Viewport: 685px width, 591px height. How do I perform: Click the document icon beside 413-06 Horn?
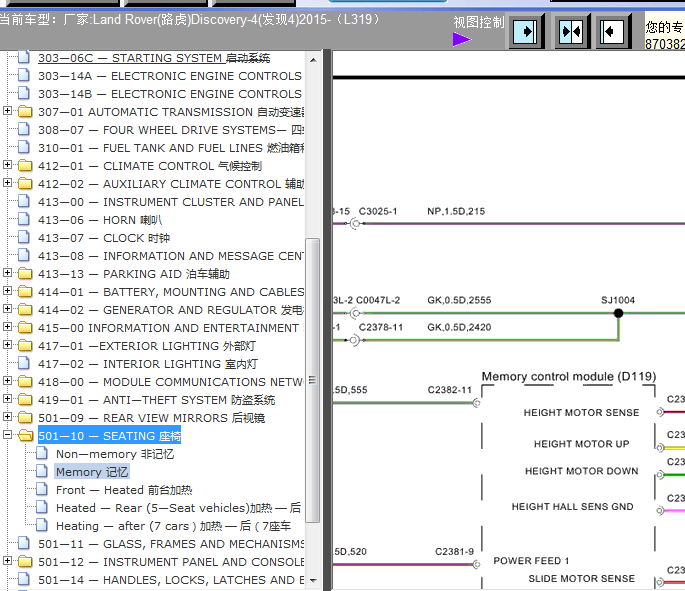click(25, 220)
